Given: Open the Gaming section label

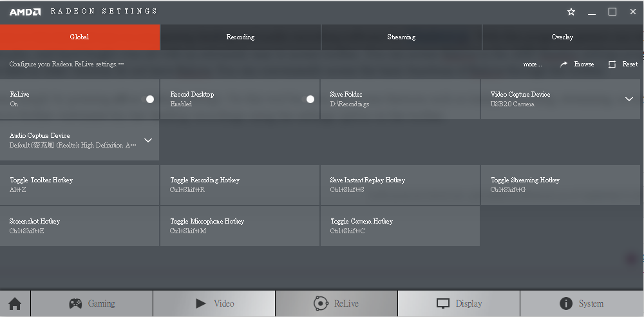Looking at the screenshot, I should click(x=101, y=304).
